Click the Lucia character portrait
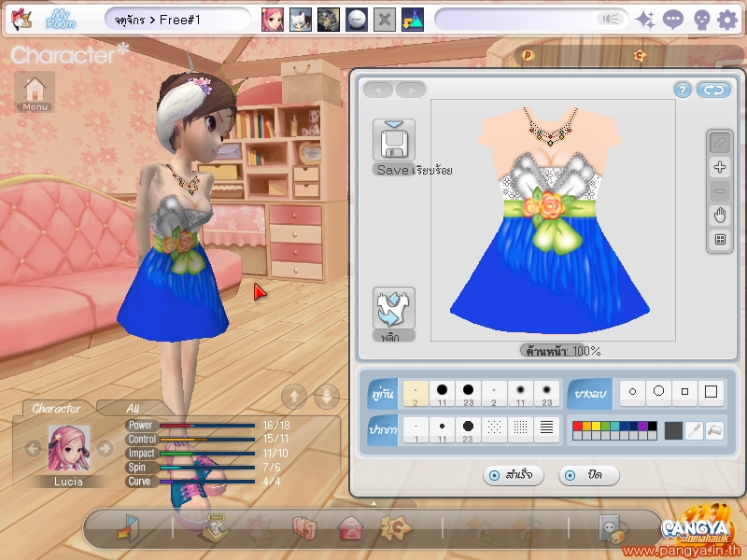 tap(68, 449)
